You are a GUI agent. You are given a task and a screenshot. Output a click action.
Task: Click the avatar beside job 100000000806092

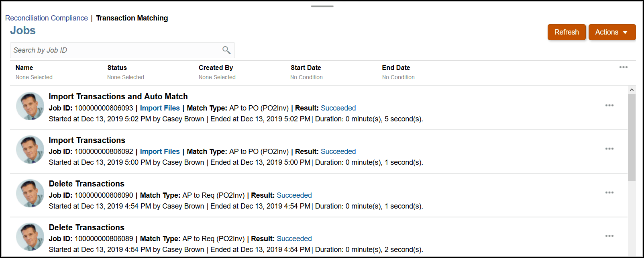pos(30,149)
